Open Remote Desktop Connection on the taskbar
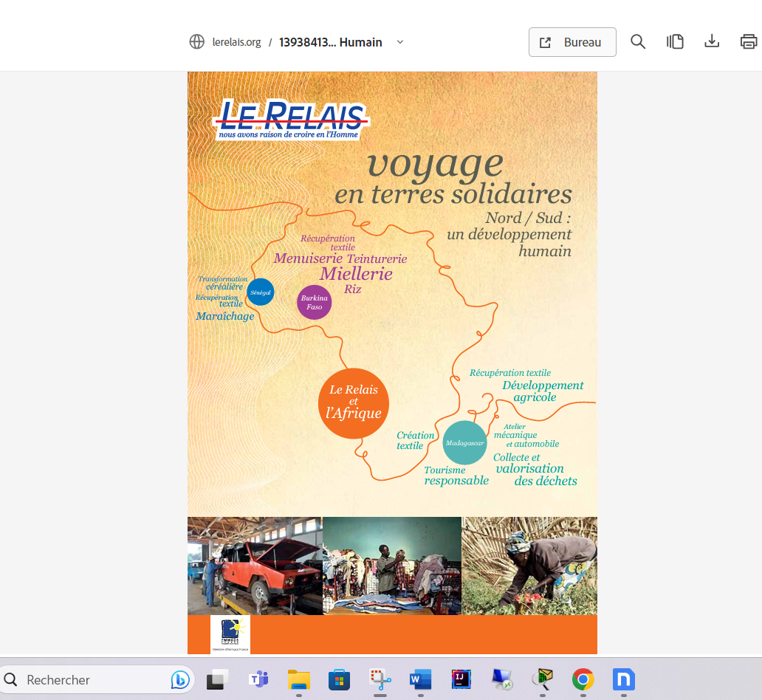The height and width of the screenshot is (700, 762). [502, 679]
